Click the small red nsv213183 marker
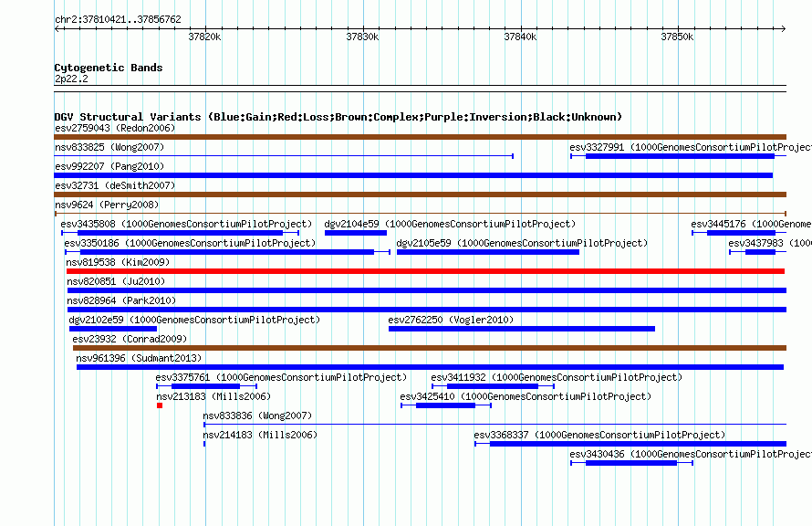The width and height of the screenshot is (812, 526). tap(160, 405)
